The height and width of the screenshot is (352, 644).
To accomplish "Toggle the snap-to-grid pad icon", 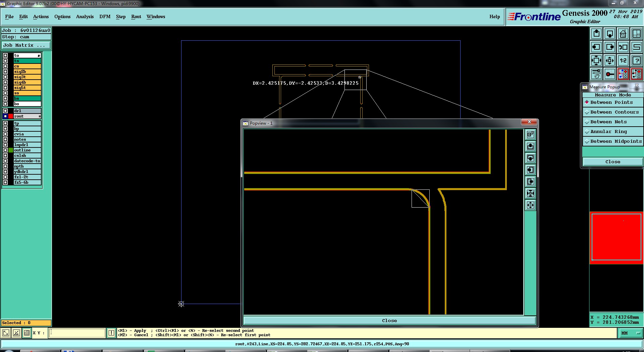I will click(610, 74).
